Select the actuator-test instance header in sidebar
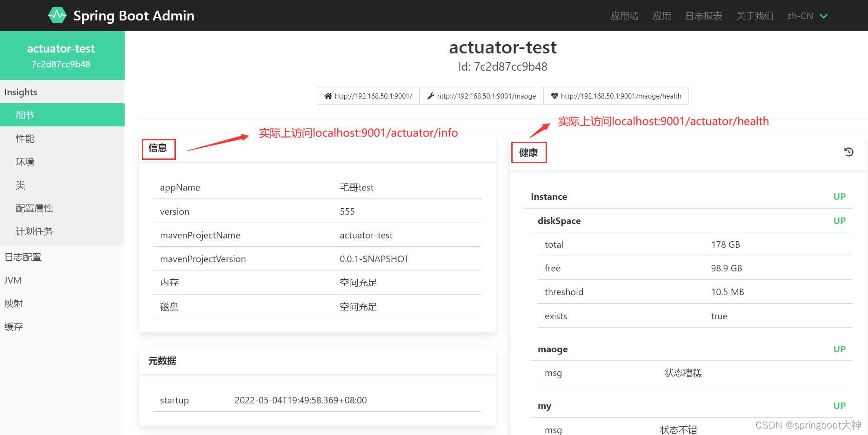 (x=62, y=55)
